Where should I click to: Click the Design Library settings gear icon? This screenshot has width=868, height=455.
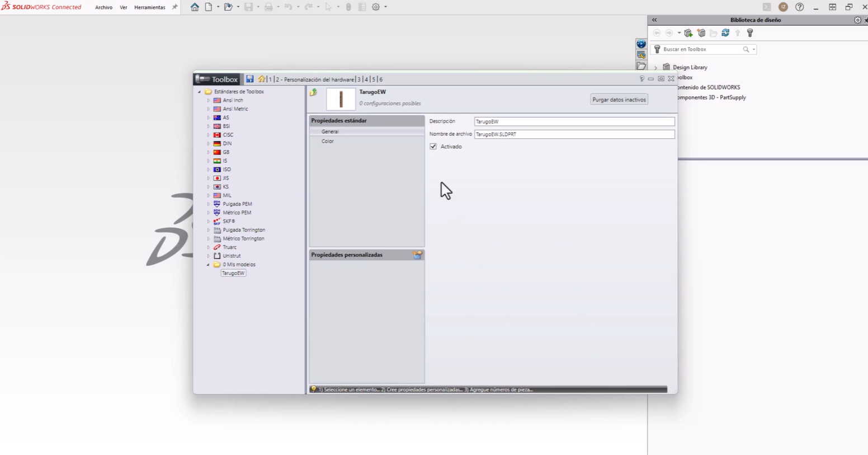[x=857, y=20]
